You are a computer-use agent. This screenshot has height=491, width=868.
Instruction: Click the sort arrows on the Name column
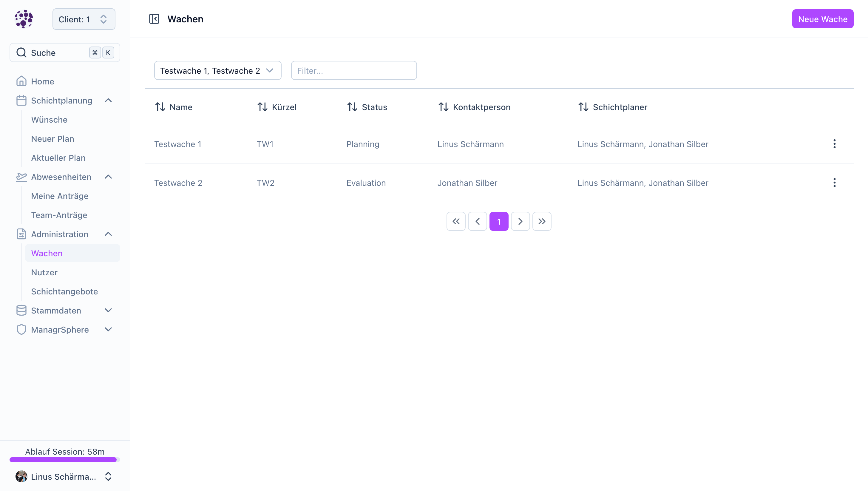pyautogui.click(x=160, y=107)
